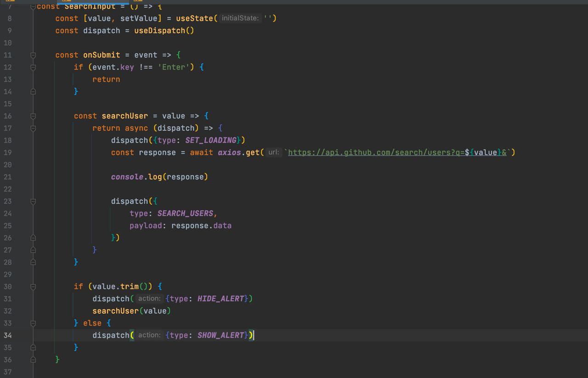This screenshot has height=378, width=588.
Task: Click line number 29 in the gutter
Action: pos(7,274)
